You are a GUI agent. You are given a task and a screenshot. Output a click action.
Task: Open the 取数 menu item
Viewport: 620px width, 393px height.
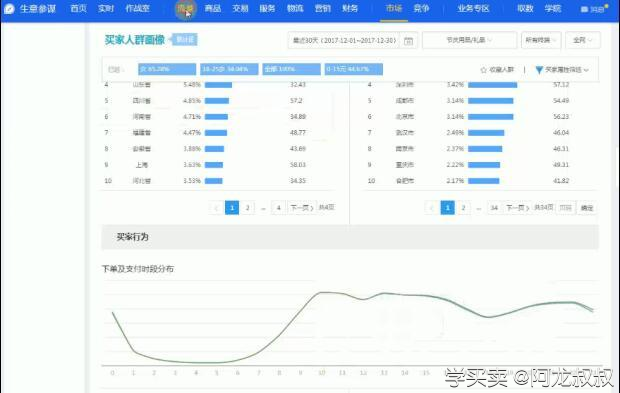point(525,8)
